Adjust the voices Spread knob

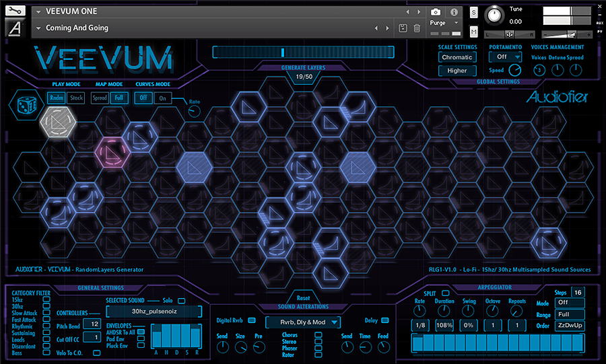(x=576, y=70)
